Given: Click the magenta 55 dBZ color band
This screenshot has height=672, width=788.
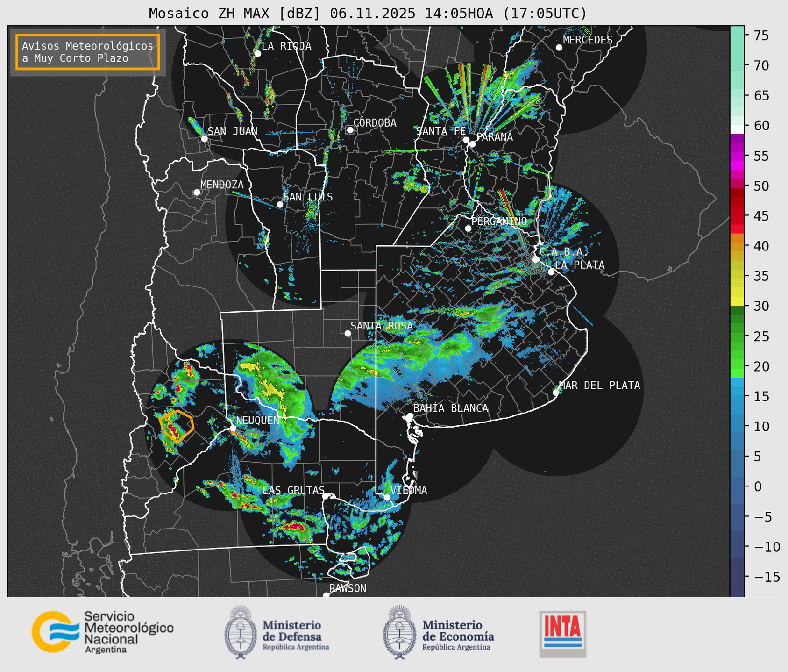Looking at the screenshot, I should pyautogui.click(x=737, y=156).
